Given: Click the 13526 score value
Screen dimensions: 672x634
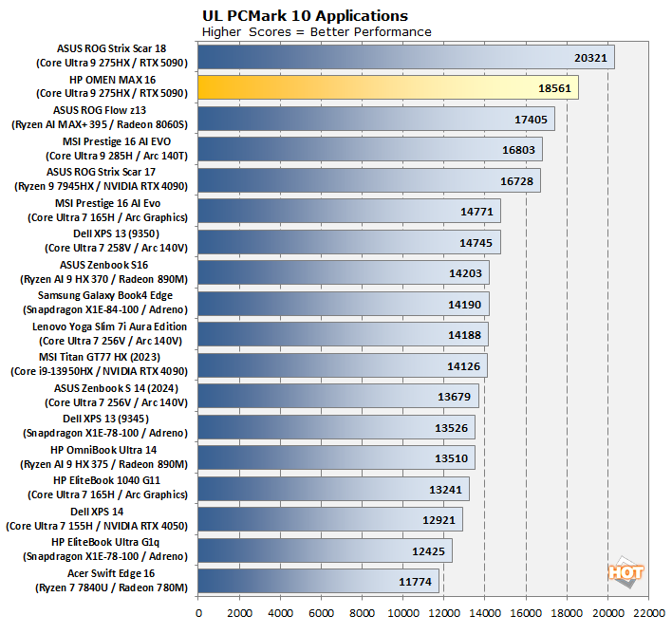Looking at the screenshot, I should point(451,428).
